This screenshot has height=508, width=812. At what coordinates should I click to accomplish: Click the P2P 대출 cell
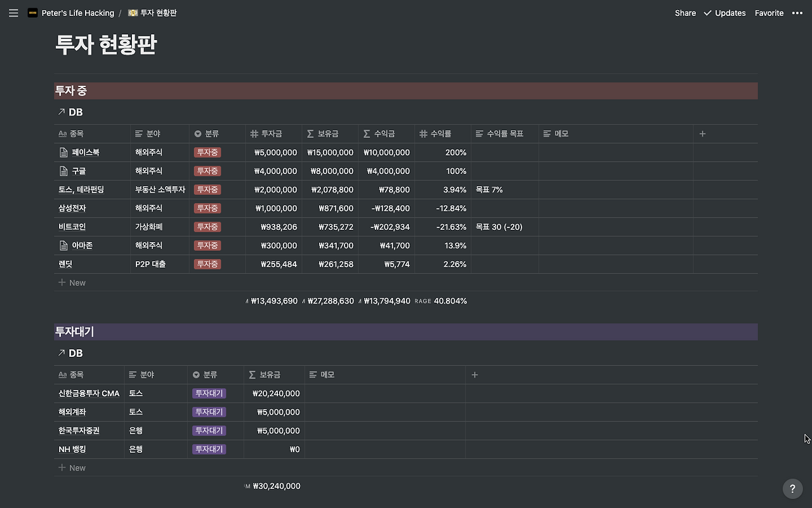pos(160,264)
